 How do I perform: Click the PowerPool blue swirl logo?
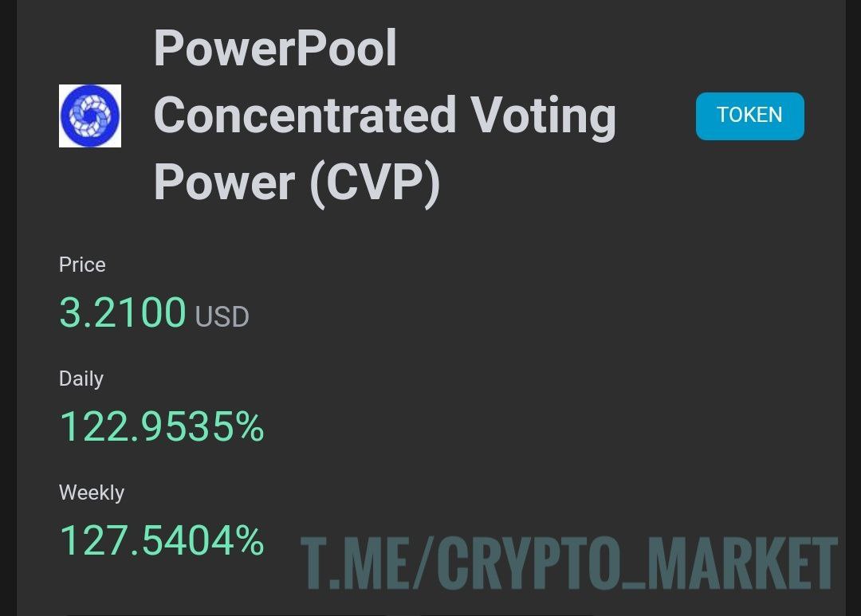pyautogui.click(x=90, y=116)
